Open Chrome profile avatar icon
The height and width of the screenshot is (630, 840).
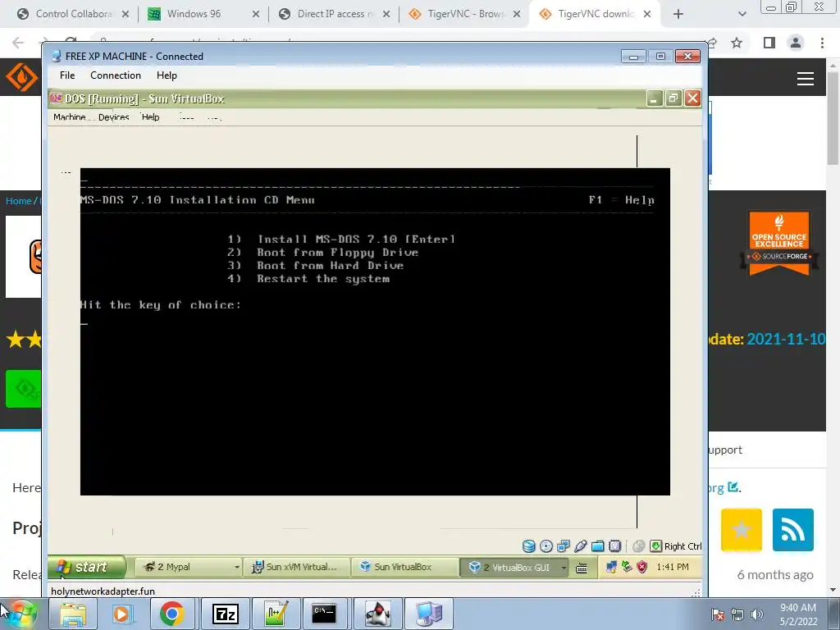point(796,43)
